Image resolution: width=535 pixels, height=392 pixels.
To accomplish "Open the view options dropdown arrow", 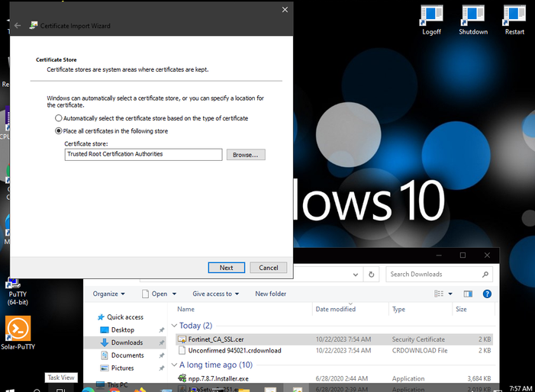I will 450,294.
